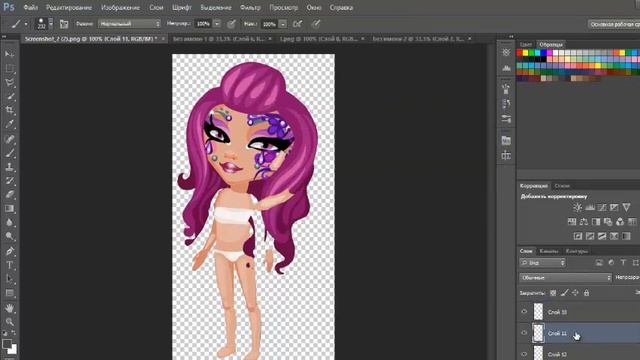Open the brush mode dropdown in options bar

129,24
